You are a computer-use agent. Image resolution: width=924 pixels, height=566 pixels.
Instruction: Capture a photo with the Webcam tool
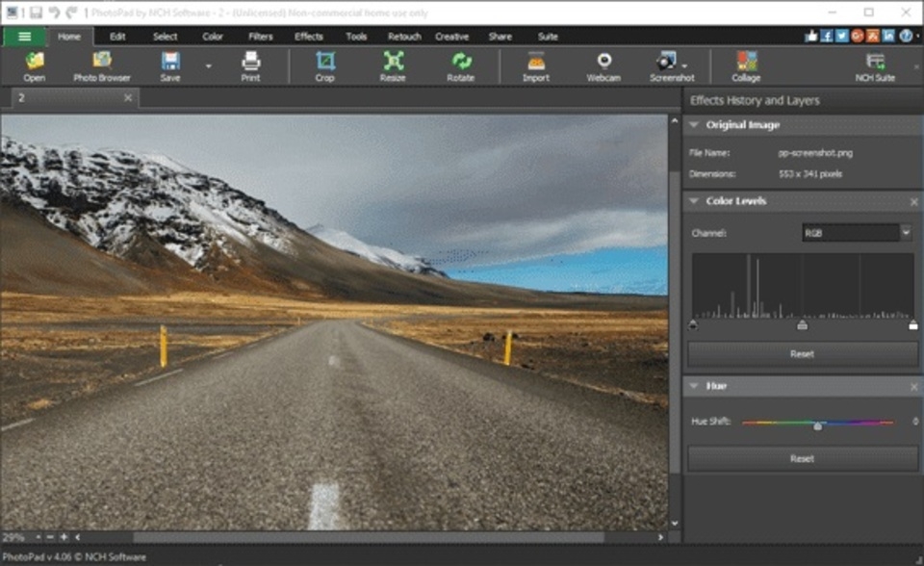click(x=603, y=65)
